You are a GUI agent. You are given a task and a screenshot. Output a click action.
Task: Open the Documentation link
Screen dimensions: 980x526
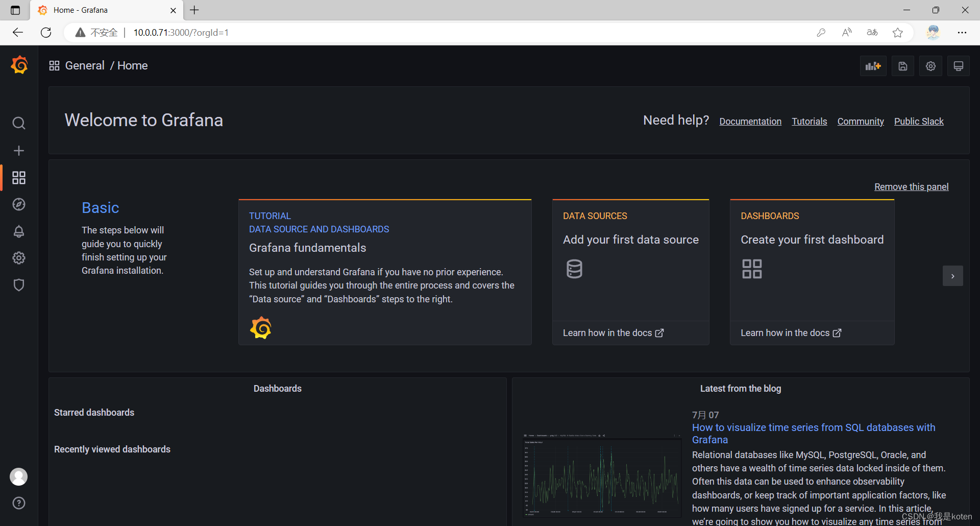pos(750,122)
